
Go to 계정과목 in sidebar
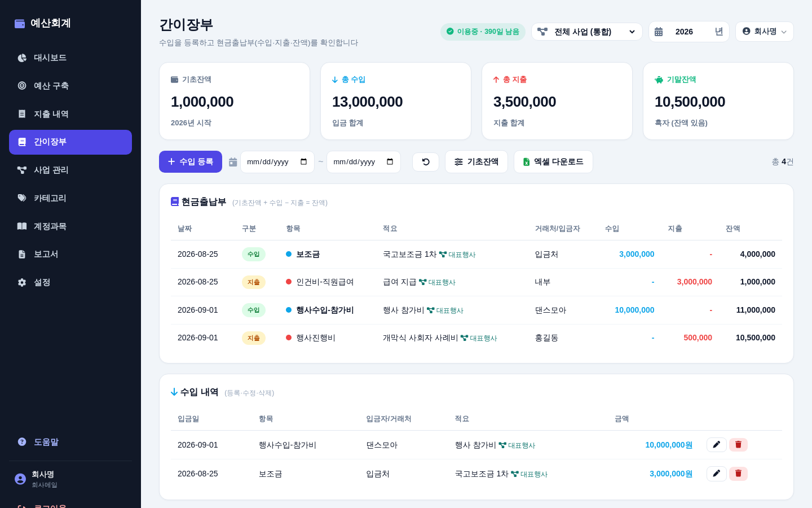70,226
